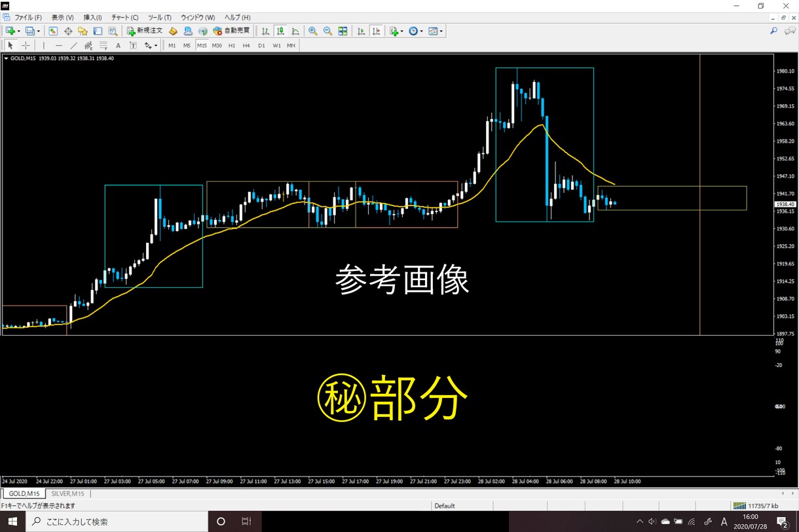Click the Default profile in status bar
Viewport: 799px width, 532px height.
coord(444,506)
